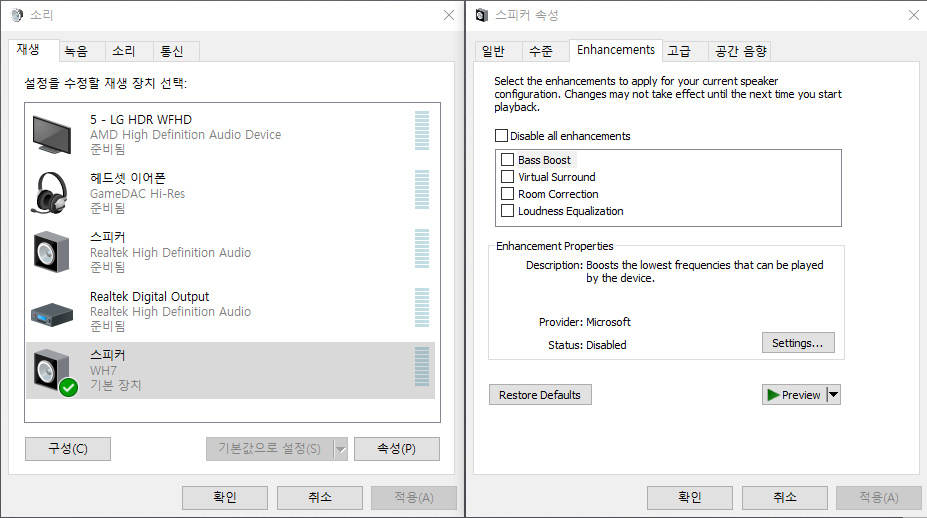Screen dimensions: 927x518
Task: Close the 스피커 속성 window
Action: (x=913, y=15)
